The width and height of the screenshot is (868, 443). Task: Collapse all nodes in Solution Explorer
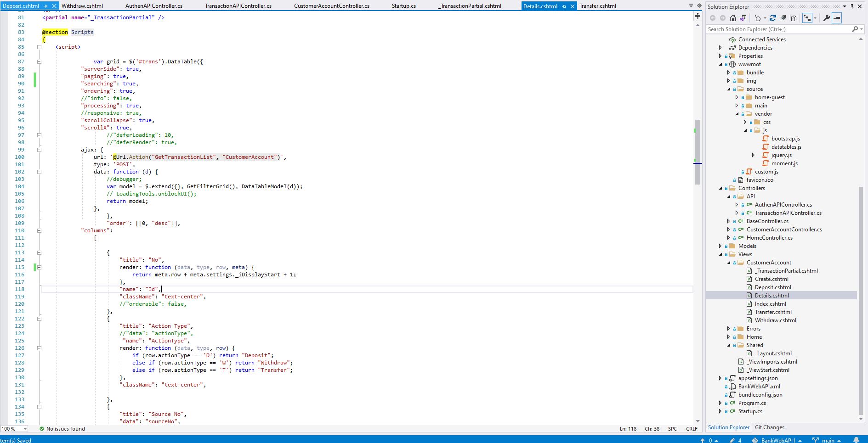pos(784,18)
